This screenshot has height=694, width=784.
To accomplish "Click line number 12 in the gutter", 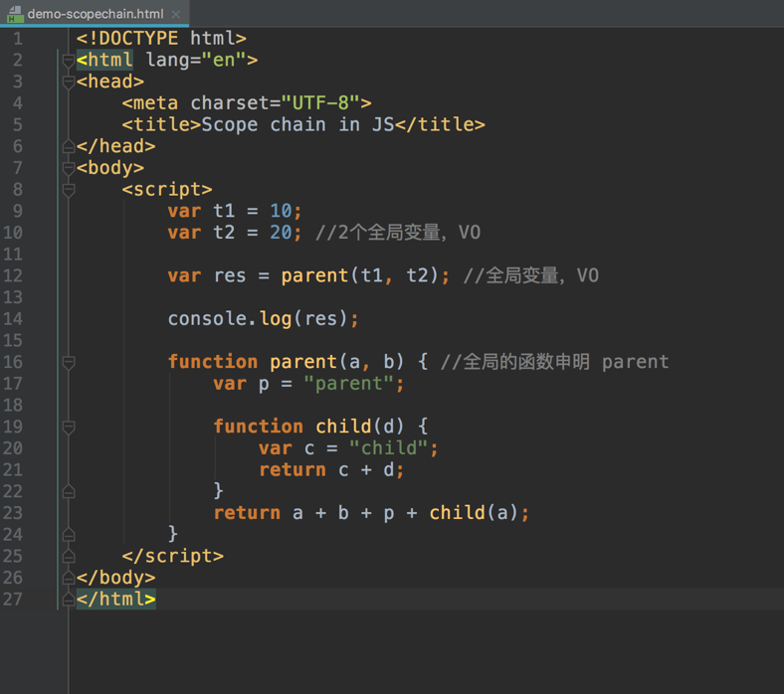I will click(13, 275).
